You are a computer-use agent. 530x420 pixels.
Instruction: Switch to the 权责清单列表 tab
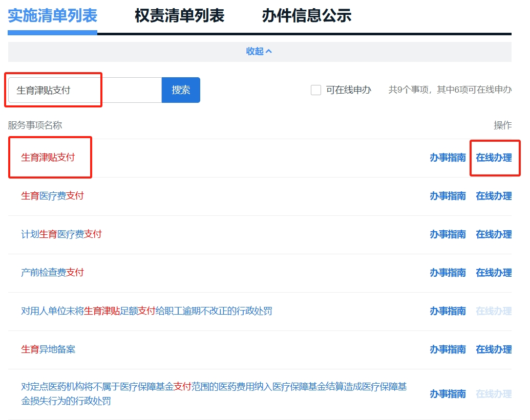179,16
